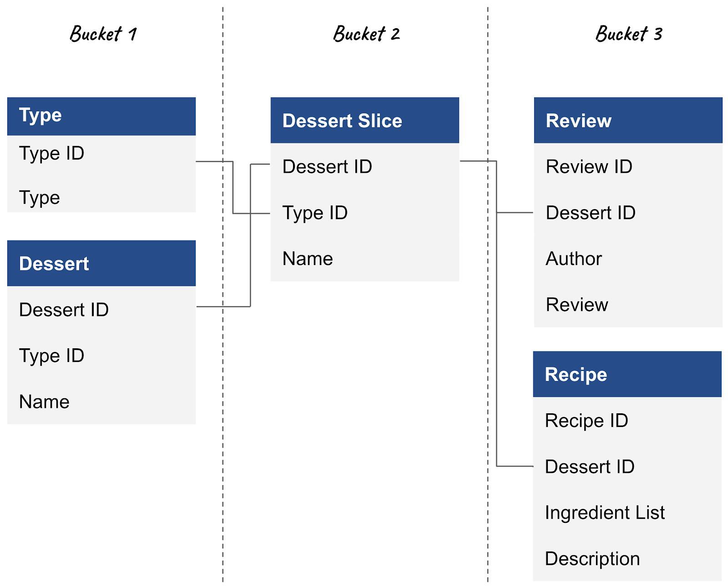Select Type ID in the Dessert table

tap(52, 356)
